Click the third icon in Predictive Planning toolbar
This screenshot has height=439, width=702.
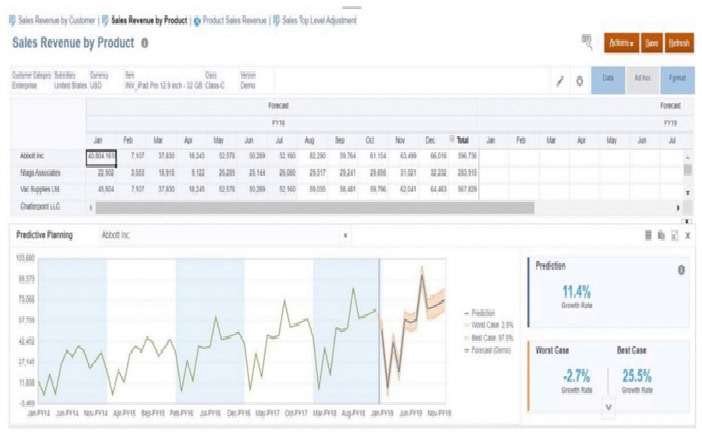(x=674, y=235)
